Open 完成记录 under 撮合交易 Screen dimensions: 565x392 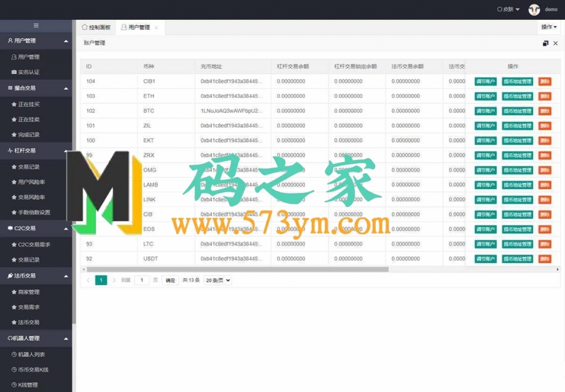[x=25, y=135]
